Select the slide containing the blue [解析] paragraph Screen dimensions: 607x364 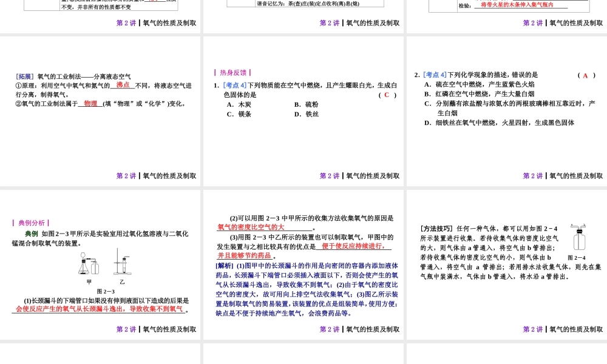[303, 265]
